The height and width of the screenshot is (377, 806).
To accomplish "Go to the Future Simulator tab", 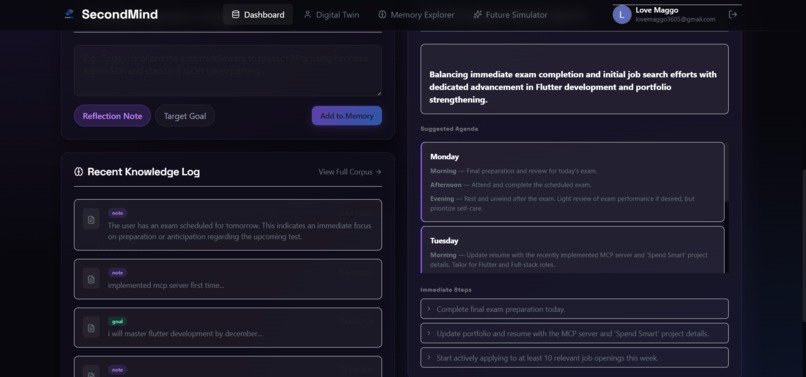I will coord(510,14).
